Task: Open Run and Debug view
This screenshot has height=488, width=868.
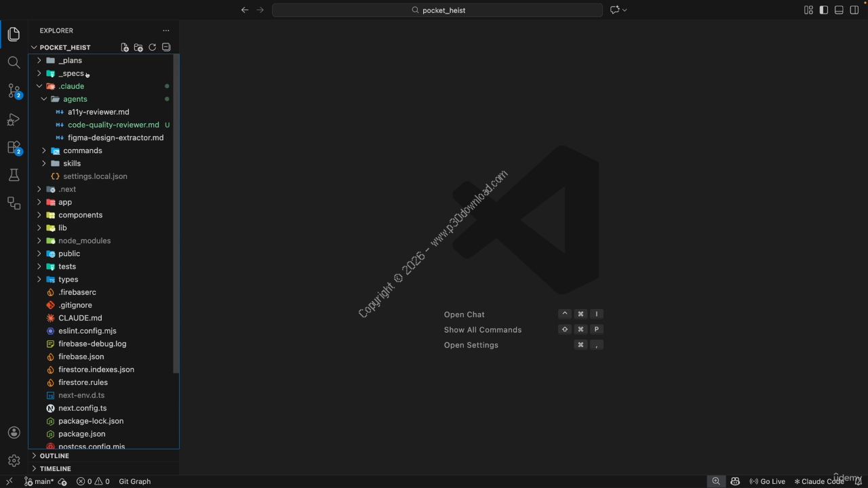Action: pyautogui.click(x=14, y=119)
